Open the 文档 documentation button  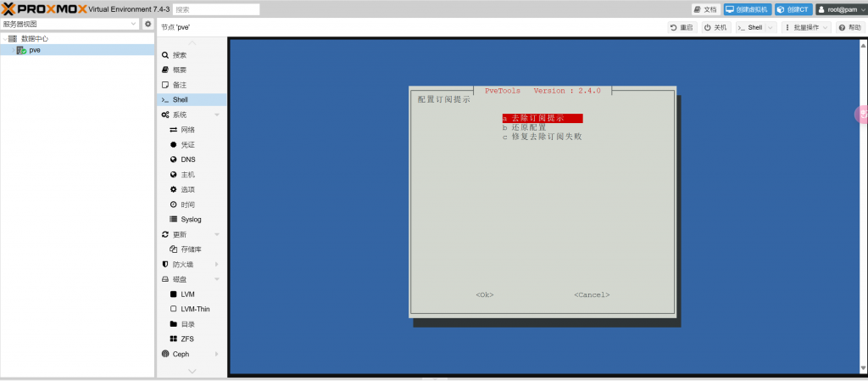[x=706, y=9]
